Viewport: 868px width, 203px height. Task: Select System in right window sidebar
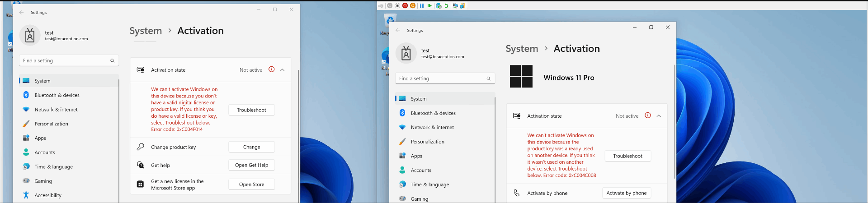point(445,99)
